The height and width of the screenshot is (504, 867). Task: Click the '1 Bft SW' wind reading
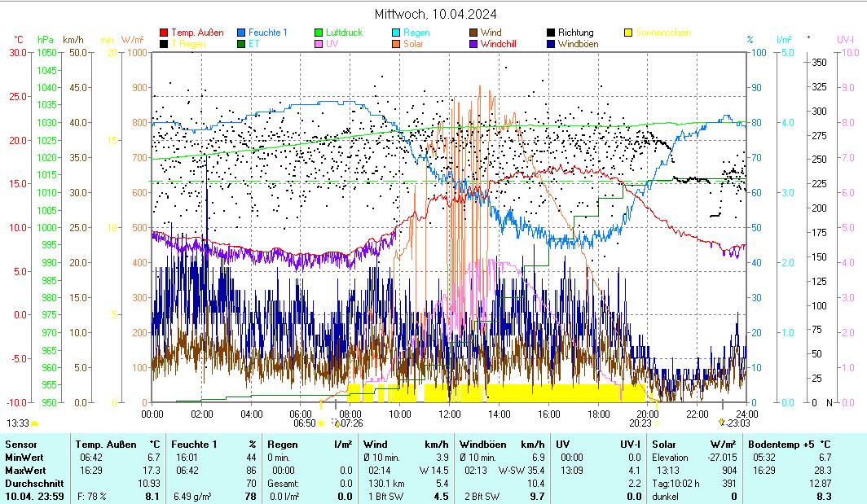[386, 496]
